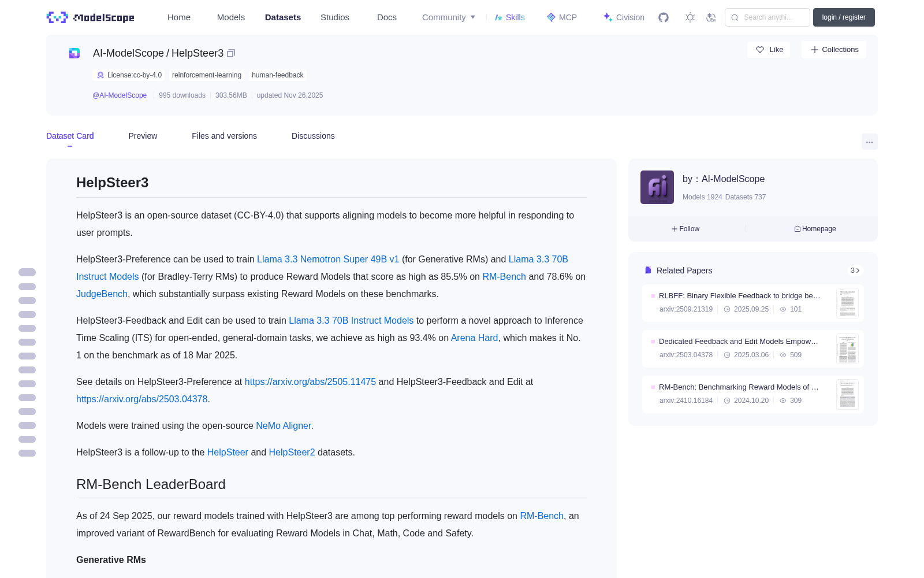Click 303.56MB size text
The width and height of the screenshot is (924, 578).
231,95
